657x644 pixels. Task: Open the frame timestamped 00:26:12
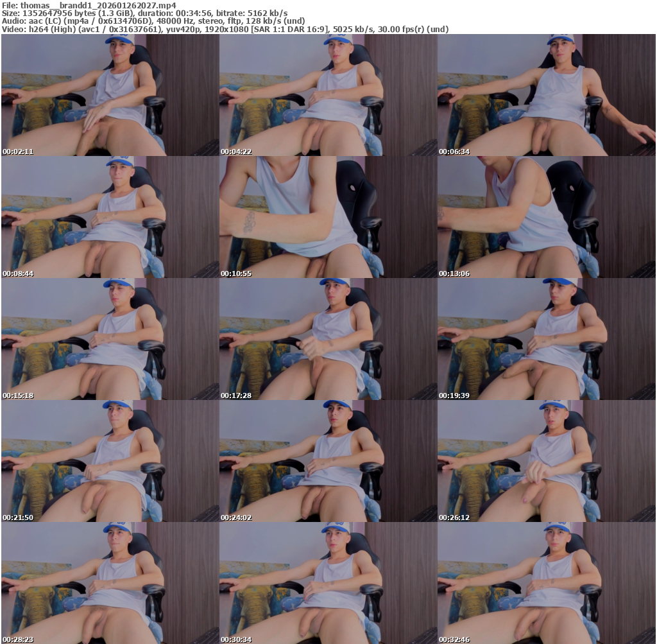tap(546, 461)
